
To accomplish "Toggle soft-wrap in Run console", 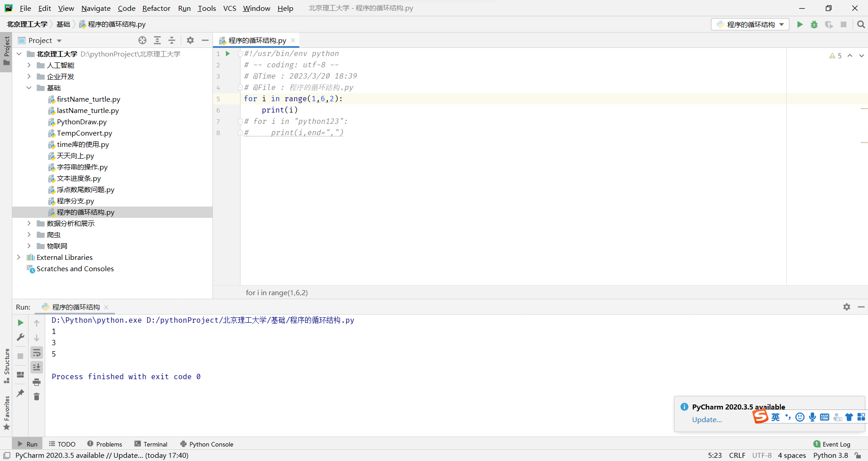I will click(x=37, y=353).
